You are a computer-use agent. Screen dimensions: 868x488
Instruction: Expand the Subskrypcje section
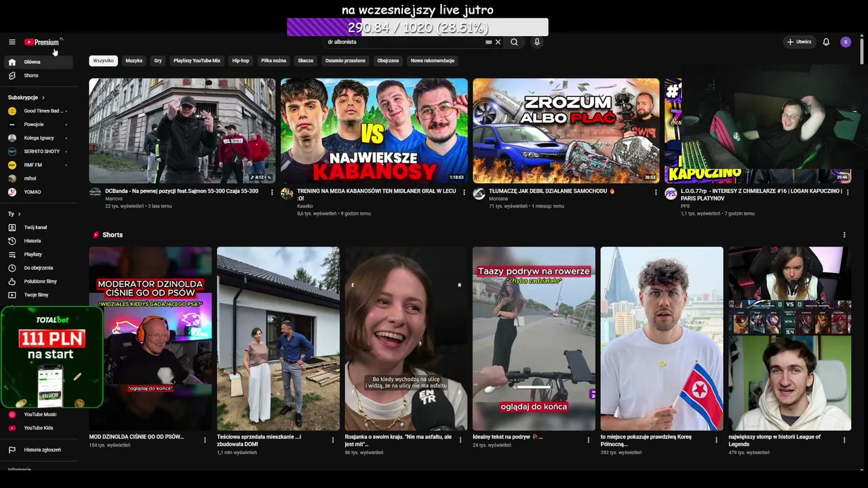coord(27,98)
